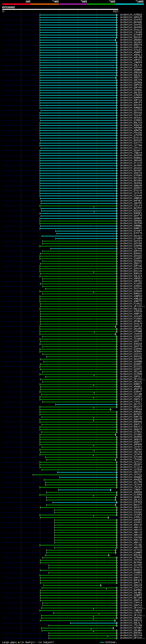The image size is (146, 644).
Task: Click the UniRef100_A7R5I1 label
Action: [131, 518]
